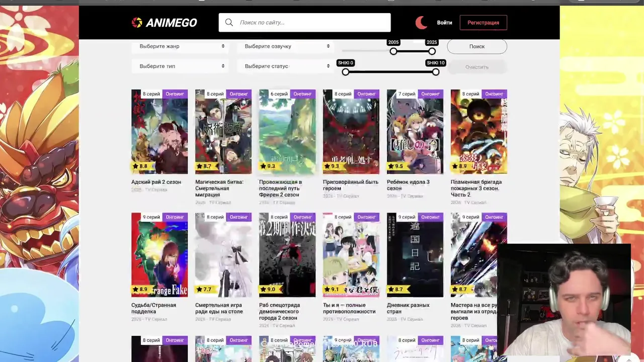Screen dimensions: 644x362
Task: Open the Дневник разных стран poster
Action: pos(415,255)
